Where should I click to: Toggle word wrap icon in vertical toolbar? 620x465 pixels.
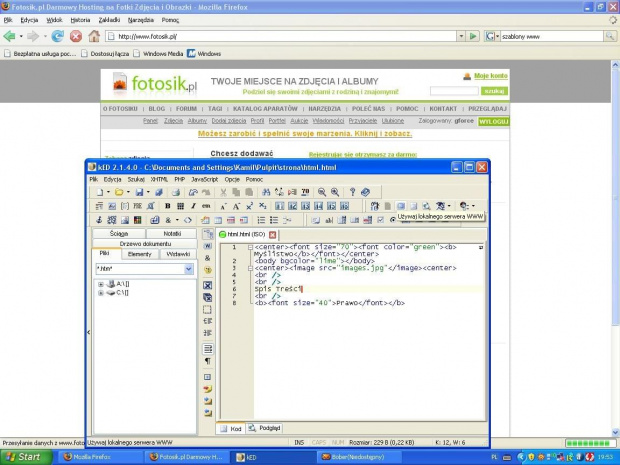pyautogui.click(x=208, y=349)
